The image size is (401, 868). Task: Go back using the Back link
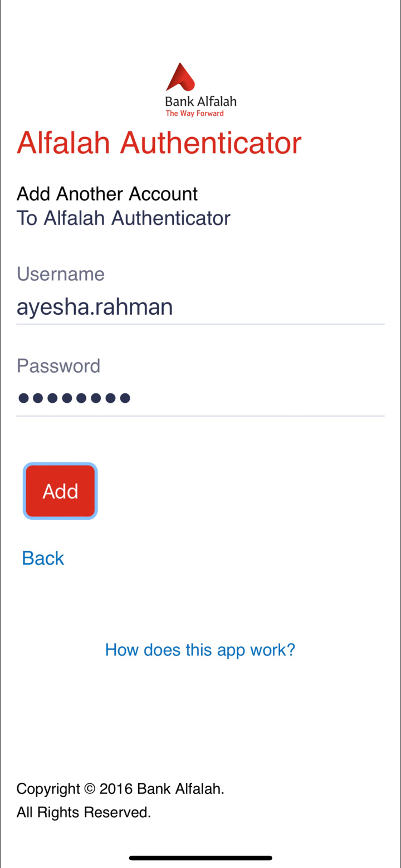click(x=43, y=558)
